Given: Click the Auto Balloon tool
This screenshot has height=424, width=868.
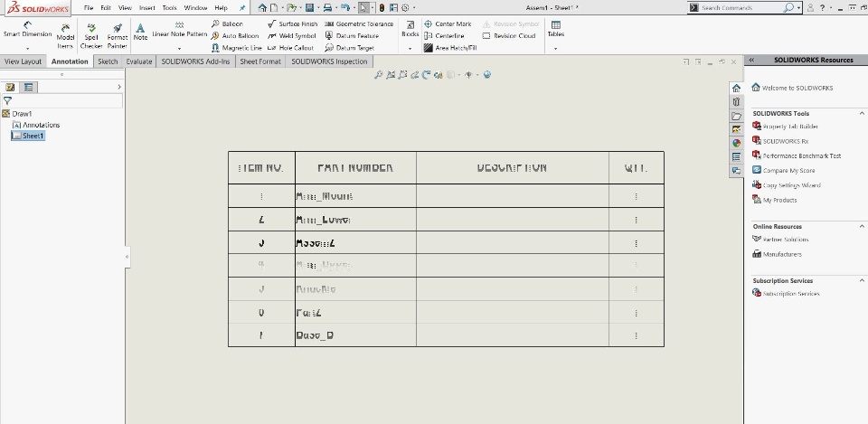Looking at the screenshot, I should click(235, 36).
